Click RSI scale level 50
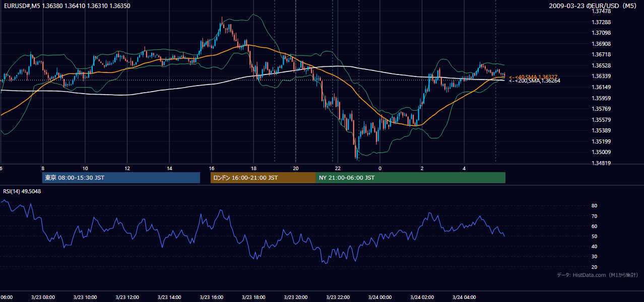The image size is (644, 302). [x=595, y=236]
